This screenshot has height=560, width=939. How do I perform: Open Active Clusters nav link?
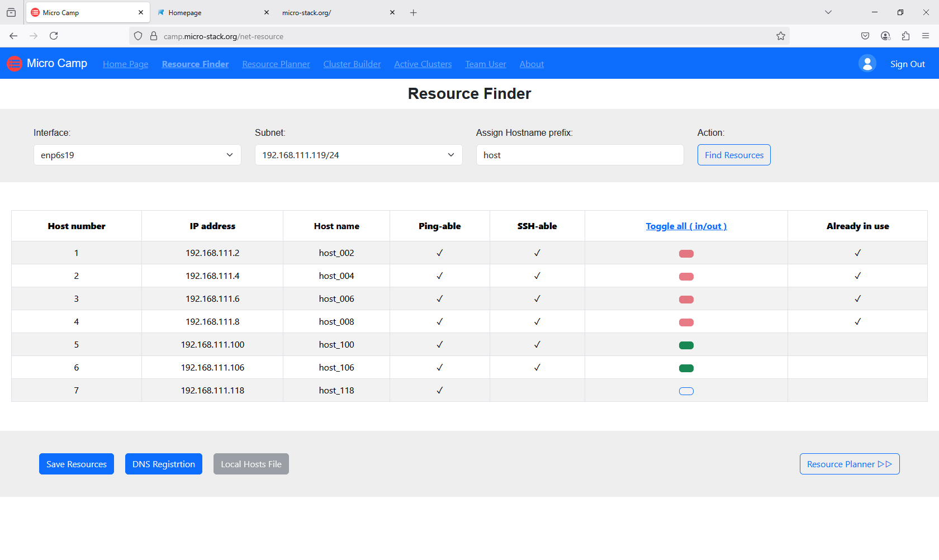tap(423, 64)
